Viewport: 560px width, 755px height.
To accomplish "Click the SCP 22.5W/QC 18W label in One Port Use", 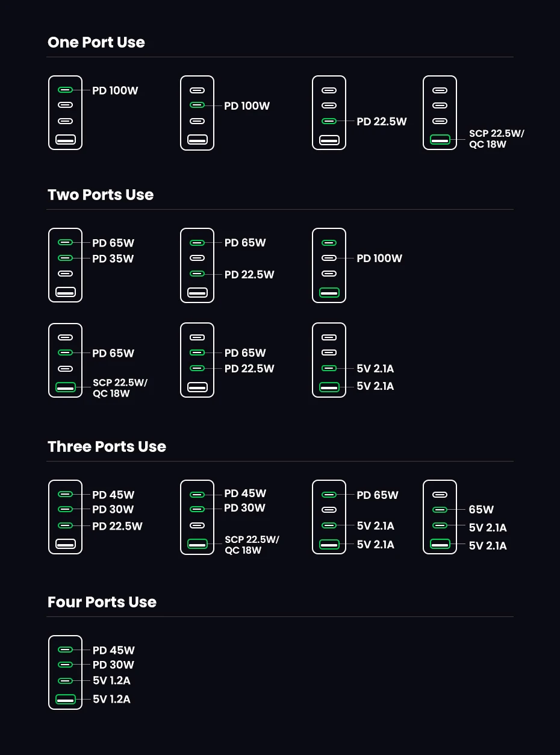I will 496,139.
